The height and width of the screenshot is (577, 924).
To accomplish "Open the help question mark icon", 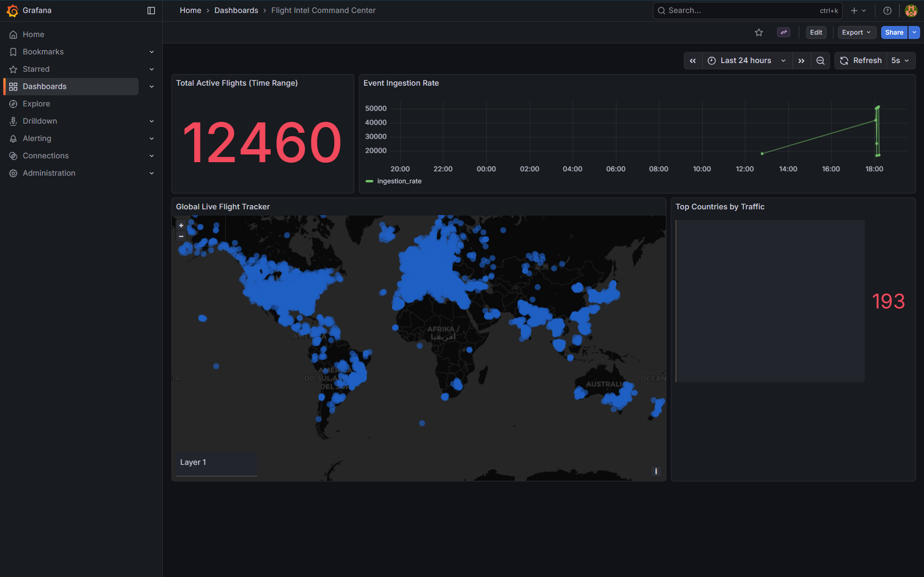I will click(887, 11).
